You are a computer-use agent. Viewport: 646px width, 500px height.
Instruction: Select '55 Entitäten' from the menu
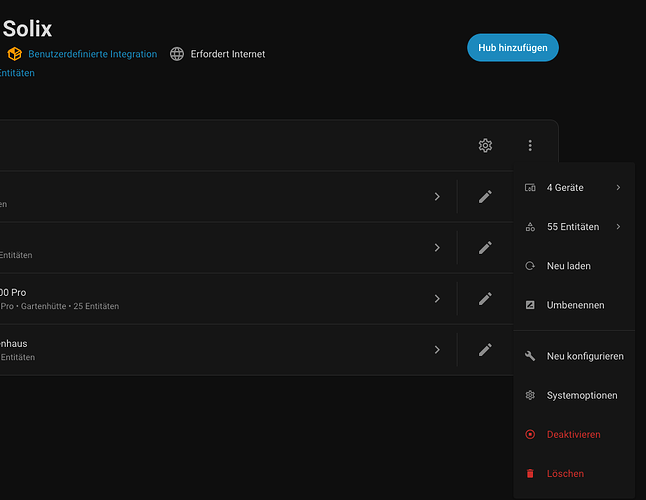point(573,227)
